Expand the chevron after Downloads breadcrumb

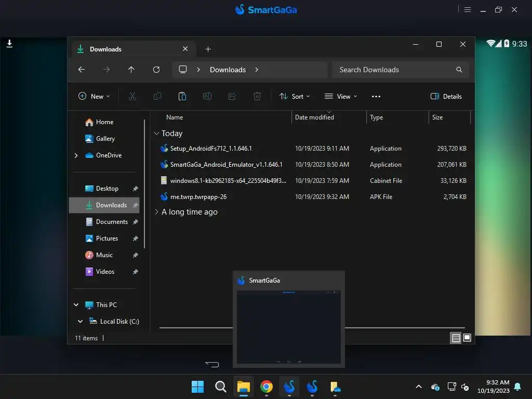coord(257,70)
